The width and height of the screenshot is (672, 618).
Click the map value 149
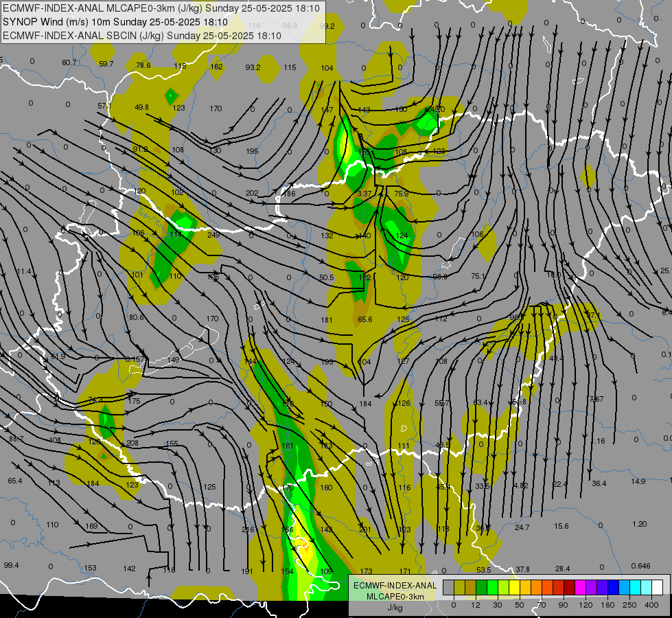[174, 359]
